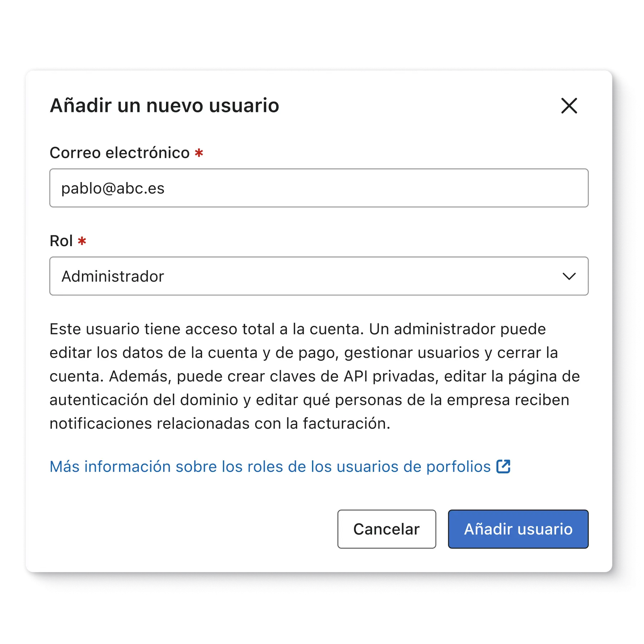
Task: Dismiss the dialog with the X icon
Action: click(x=569, y=106)
